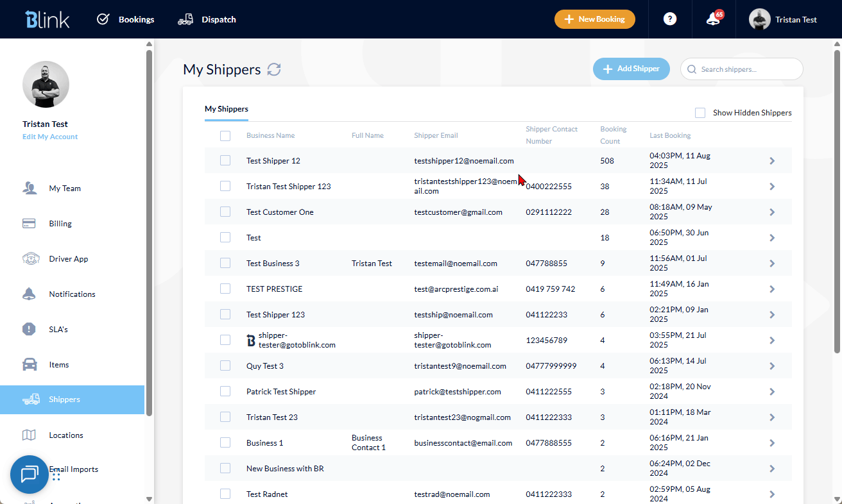Select the Test Shipper 12 checkbox

225,160
